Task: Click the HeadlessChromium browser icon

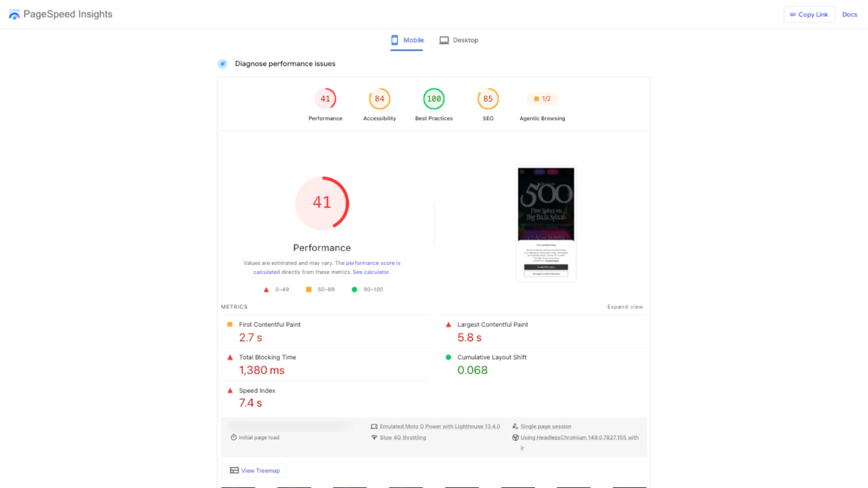Action: click(515, 437)
